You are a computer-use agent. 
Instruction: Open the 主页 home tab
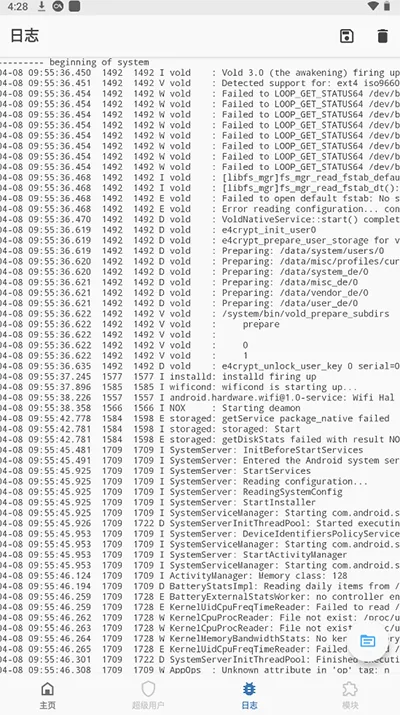47,695
